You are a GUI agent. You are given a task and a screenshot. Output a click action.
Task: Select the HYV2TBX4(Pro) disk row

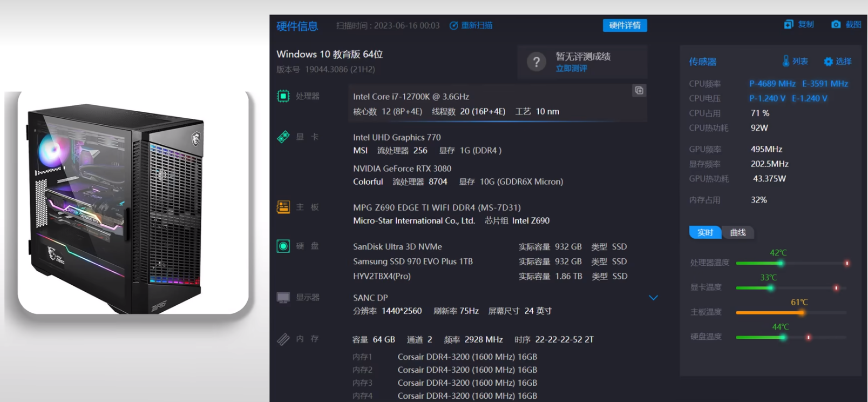pyautogui.click(x=490, y=276)
